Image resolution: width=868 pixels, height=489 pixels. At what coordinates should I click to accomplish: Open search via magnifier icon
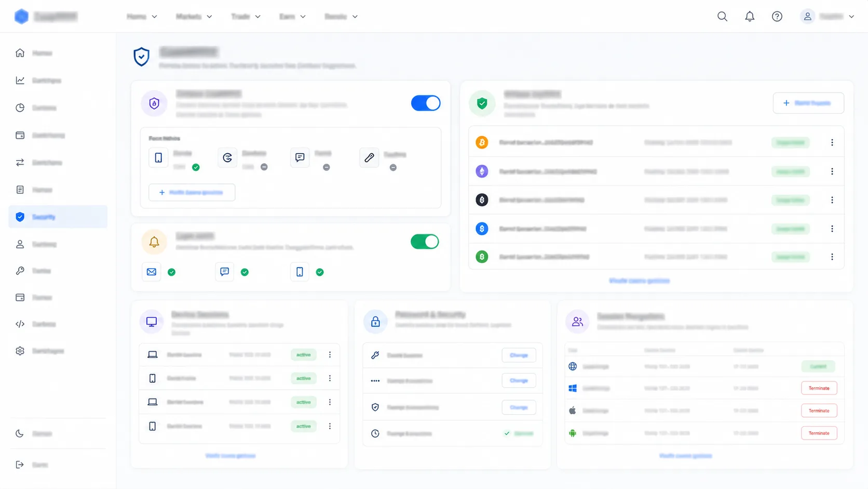[x=722, y=17]
